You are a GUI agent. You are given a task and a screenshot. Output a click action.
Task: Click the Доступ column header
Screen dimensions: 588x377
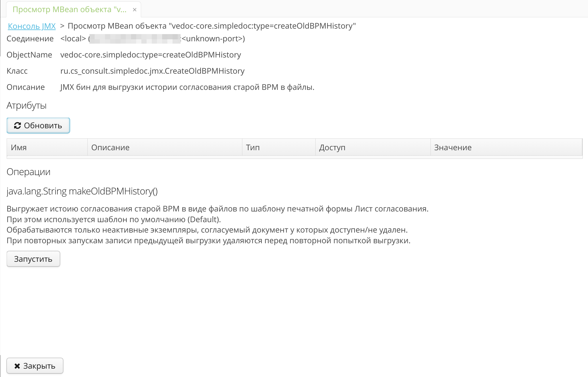click(x=332, y=147)
